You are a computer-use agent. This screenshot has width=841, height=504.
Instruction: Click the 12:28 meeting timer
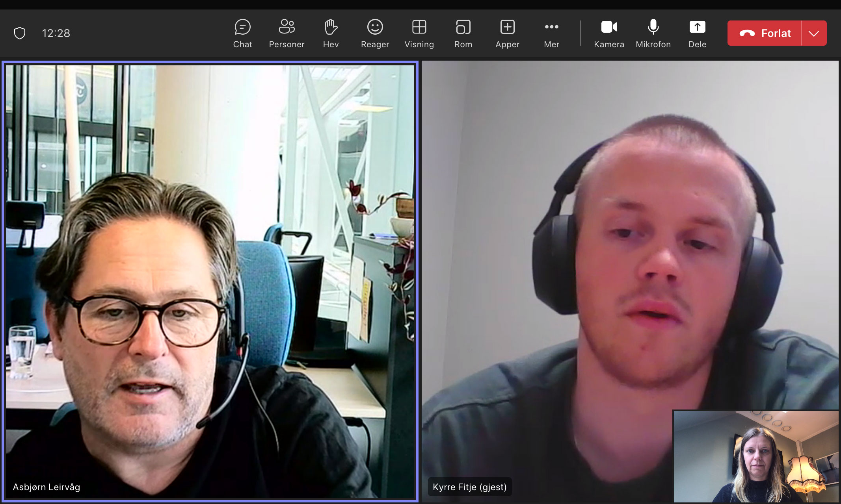pos(56,33)
